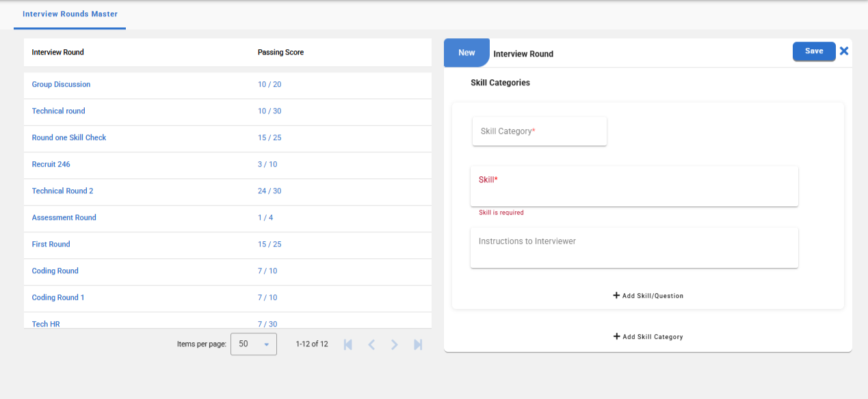Go to next page of results
The height and width of the screenshot is (399, 868).
[x=395, y=344]
